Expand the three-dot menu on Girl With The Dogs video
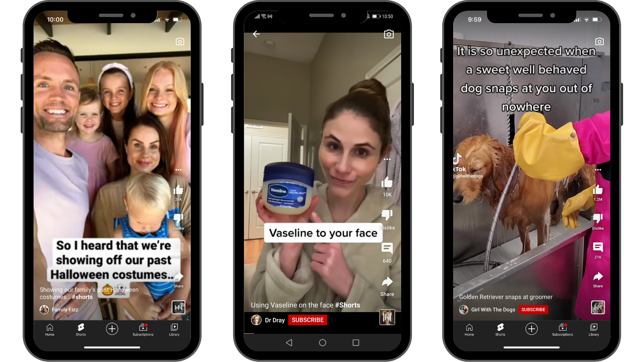Image resolution: width=644 pixels, height=362 pixels. click(598, 170)
